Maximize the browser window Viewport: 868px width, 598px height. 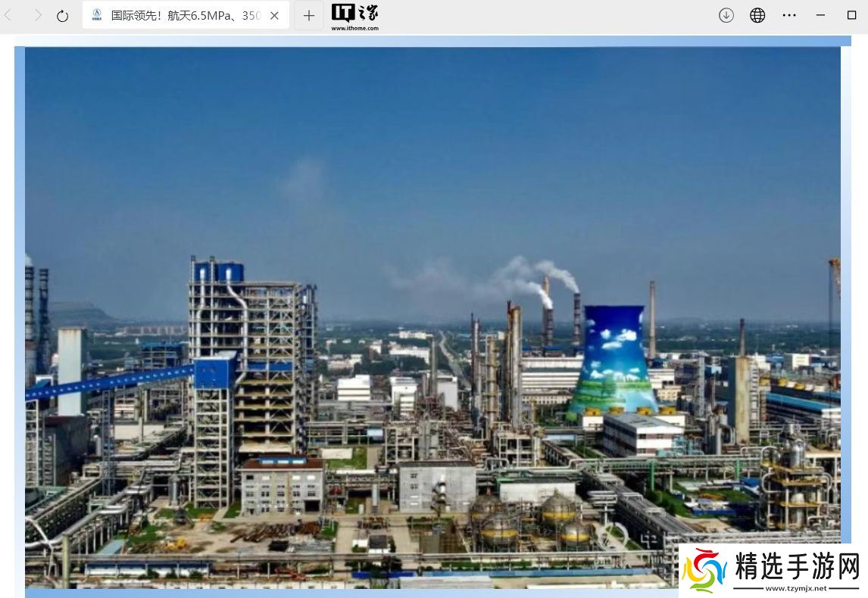point(851,15)
